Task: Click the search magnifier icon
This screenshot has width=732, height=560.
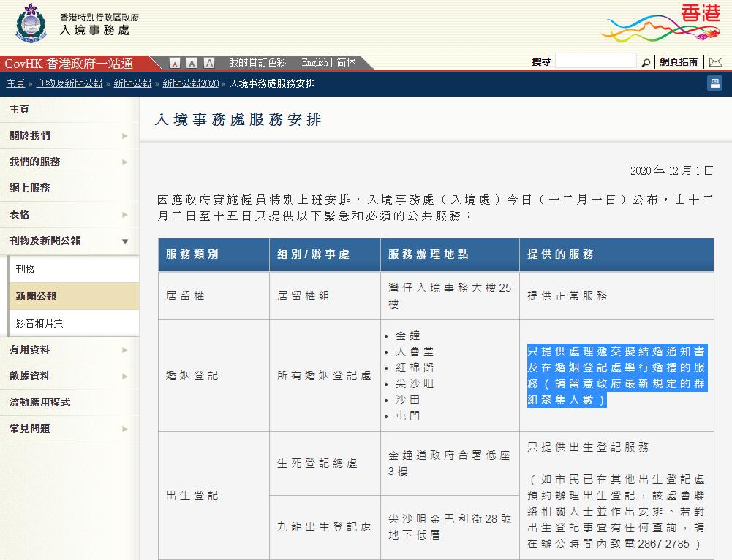Action: click(x=646, y=62)
